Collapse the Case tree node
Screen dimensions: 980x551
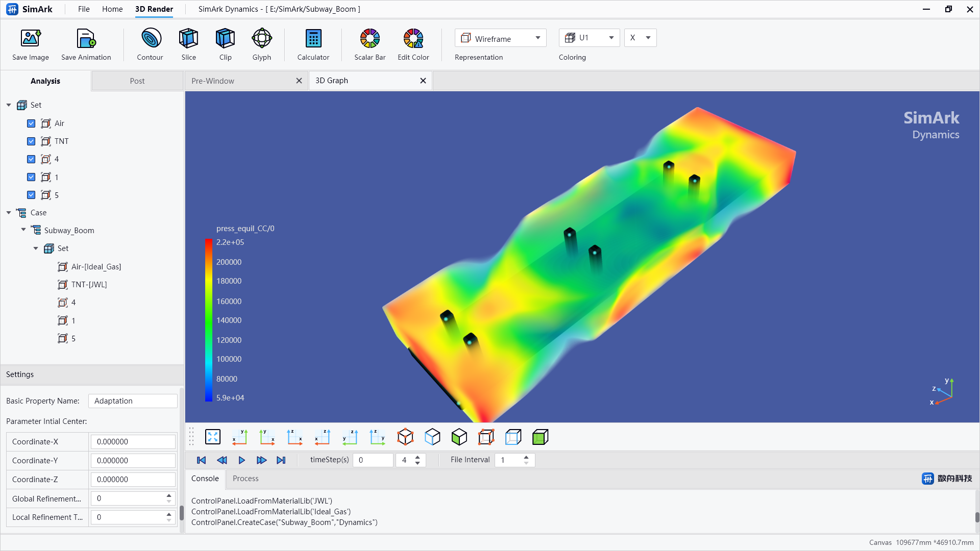(9, 213)
